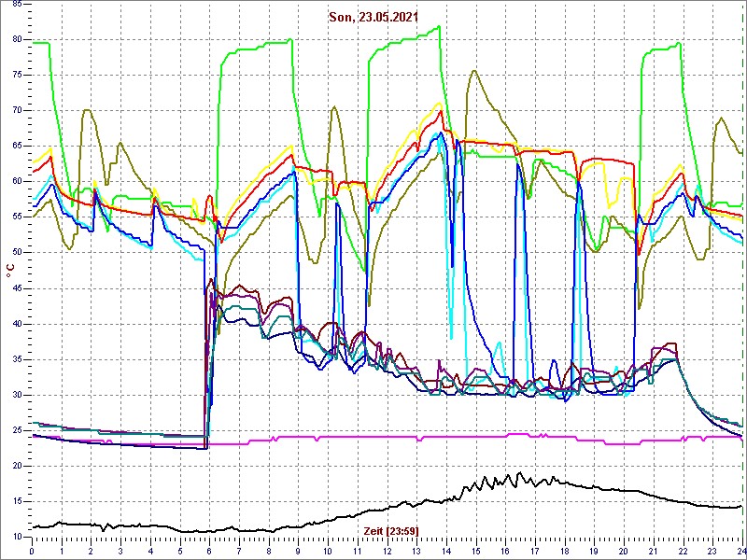Click the 70 value on the temperature axis
747x560 pixels.
pyautogui.click(x=16, y=110)
